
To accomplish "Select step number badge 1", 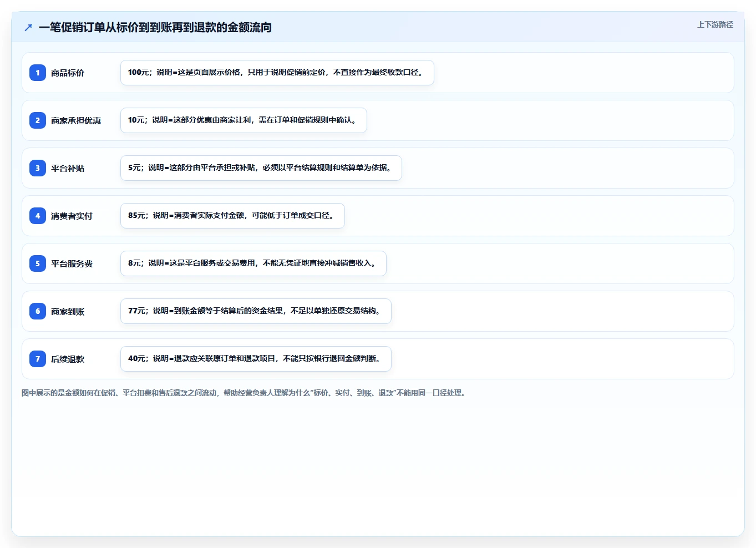I will pos(38,73).
